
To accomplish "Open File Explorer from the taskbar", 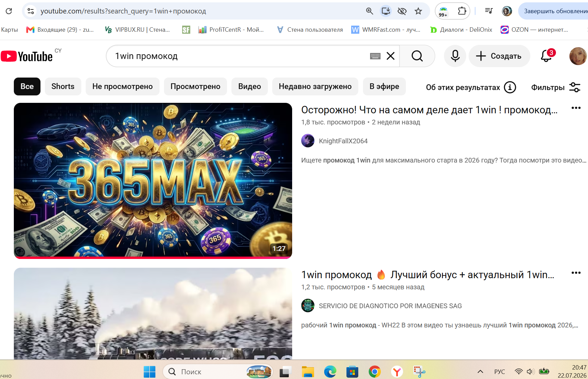I will 308,372.
